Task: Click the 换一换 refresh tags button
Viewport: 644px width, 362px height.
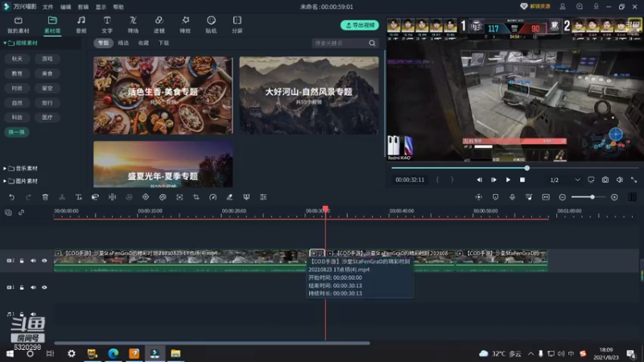Action: coord(16,132)
